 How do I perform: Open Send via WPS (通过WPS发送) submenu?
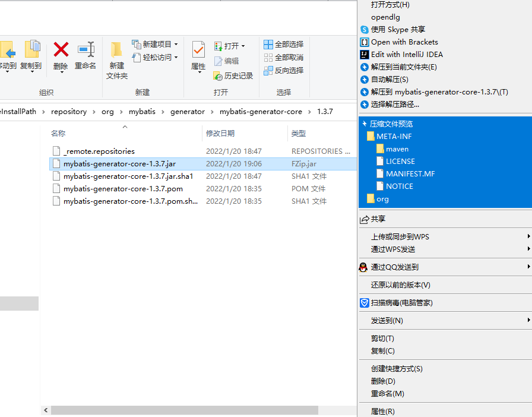pos(445,249)
